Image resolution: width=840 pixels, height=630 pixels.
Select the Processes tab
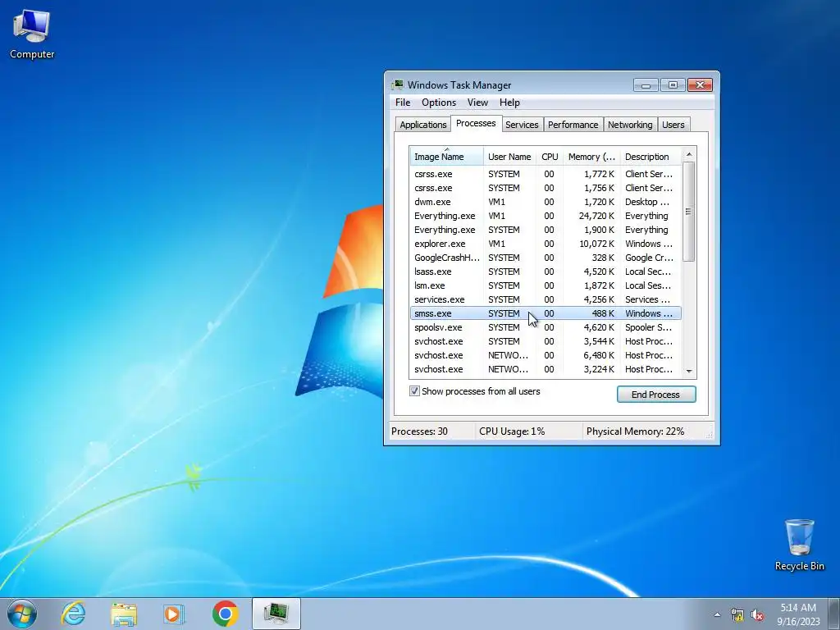click(x=476, y=123)
